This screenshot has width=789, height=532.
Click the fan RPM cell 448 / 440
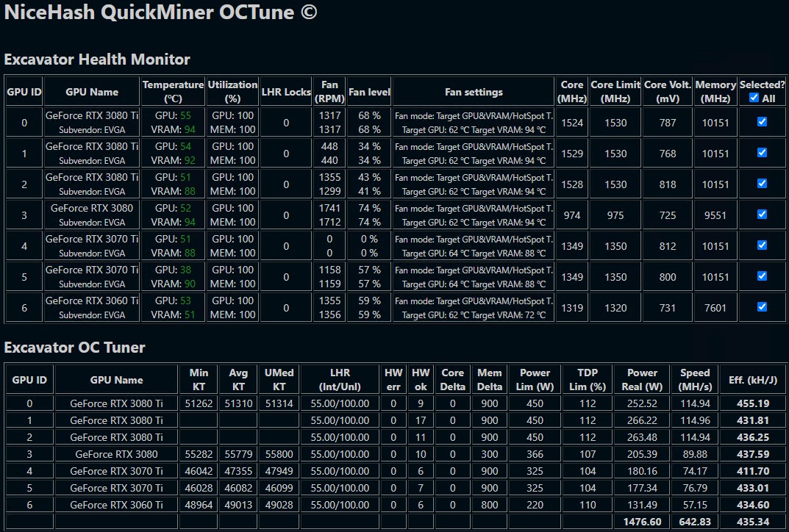tap(329, 154)
